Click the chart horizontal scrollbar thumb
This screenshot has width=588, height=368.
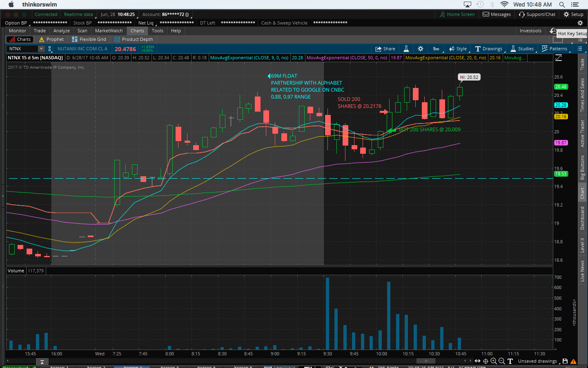tap(426, 361)
